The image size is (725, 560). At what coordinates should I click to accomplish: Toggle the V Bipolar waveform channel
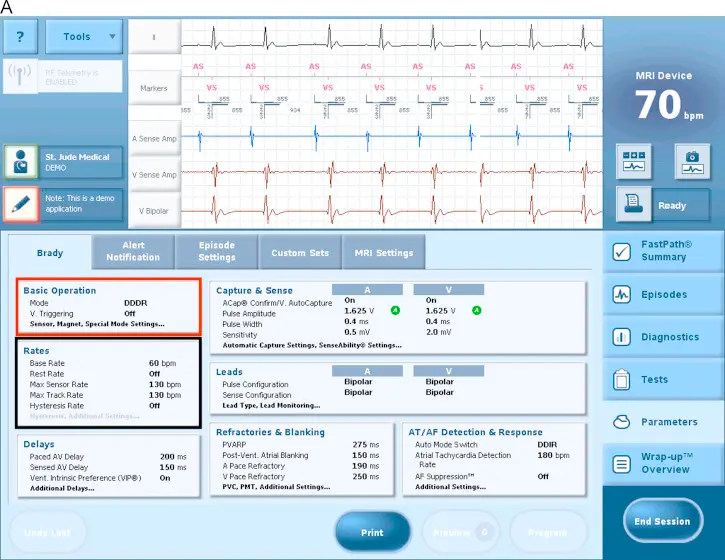click(x=154, y=210)
